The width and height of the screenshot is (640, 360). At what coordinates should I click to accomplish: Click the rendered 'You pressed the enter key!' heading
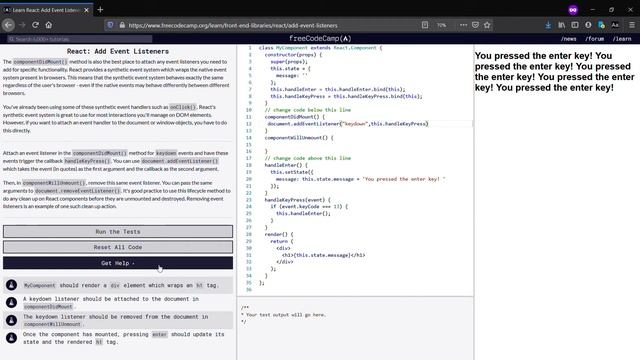point(555,71)
